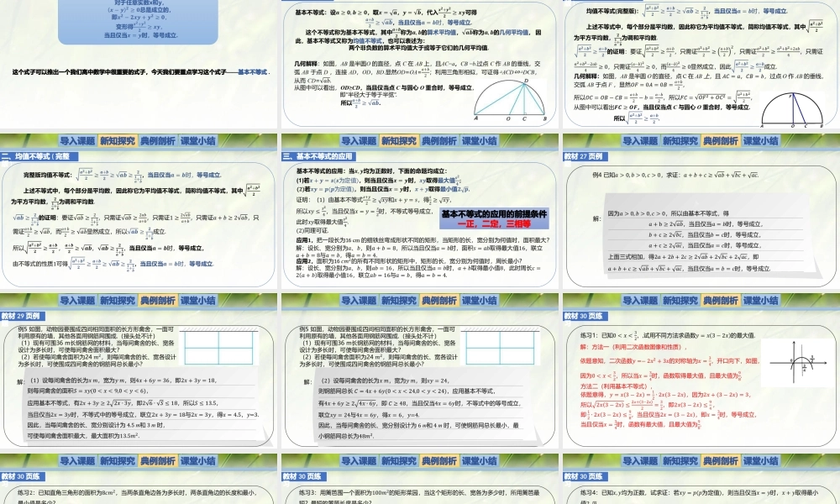Select 典例剖析 tab on 二、均值不等式 slide

click(158, 141)
